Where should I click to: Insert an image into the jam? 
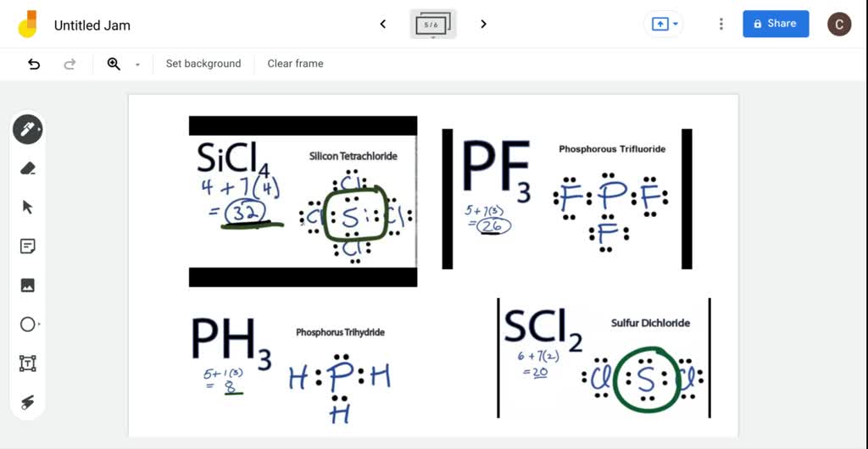27,285
